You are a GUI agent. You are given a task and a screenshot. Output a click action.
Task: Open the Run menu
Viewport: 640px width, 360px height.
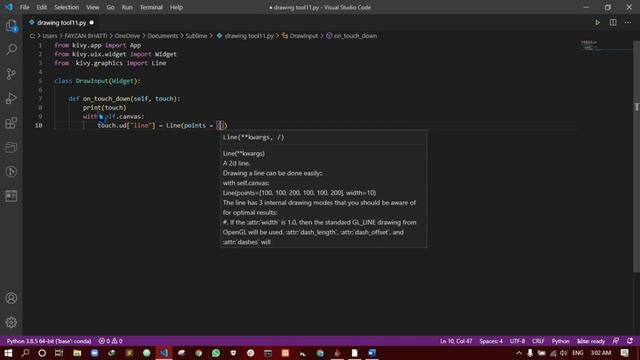pos(127,7)
